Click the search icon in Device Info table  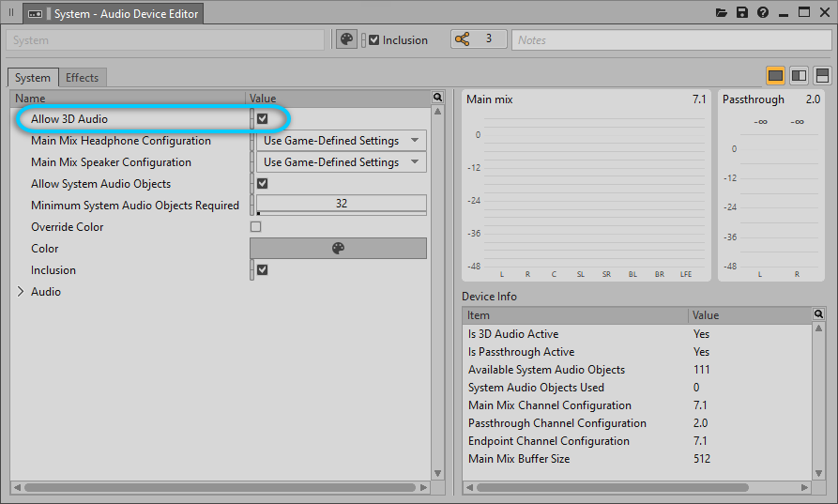click(x=819, y=314)
